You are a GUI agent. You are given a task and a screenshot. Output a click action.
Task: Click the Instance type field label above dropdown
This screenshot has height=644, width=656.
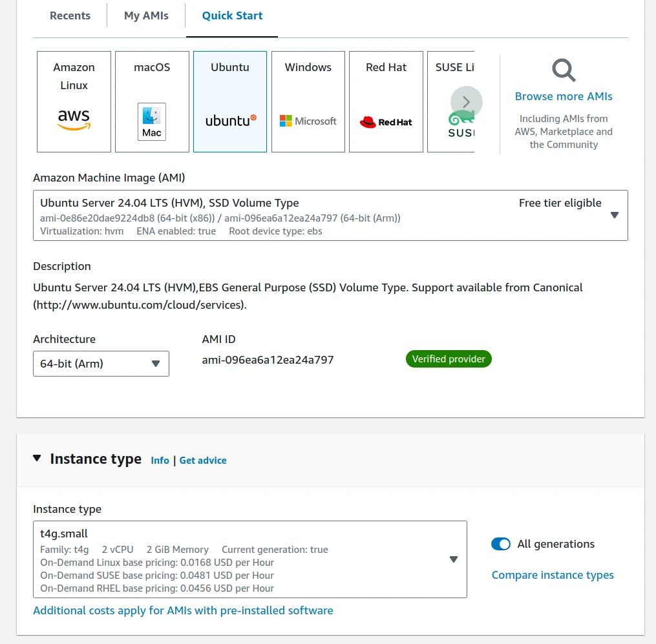click(x=67, y=509)
